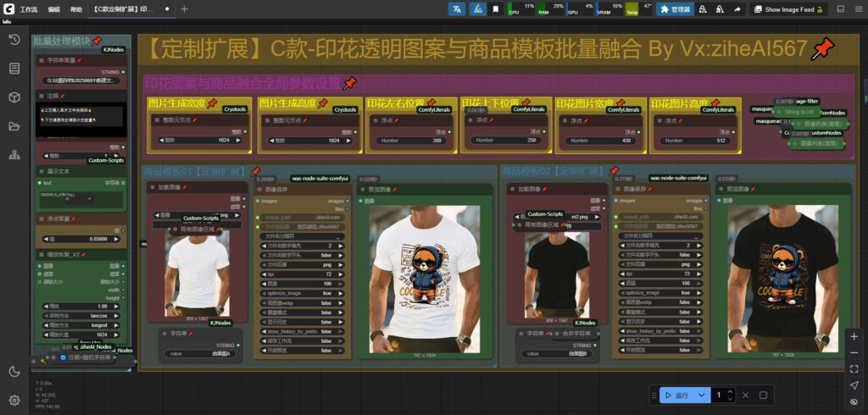Open 文件后缀 png dropdown in 商品模板02
This screenshot has width=868, height=415.
coord(661,264)
